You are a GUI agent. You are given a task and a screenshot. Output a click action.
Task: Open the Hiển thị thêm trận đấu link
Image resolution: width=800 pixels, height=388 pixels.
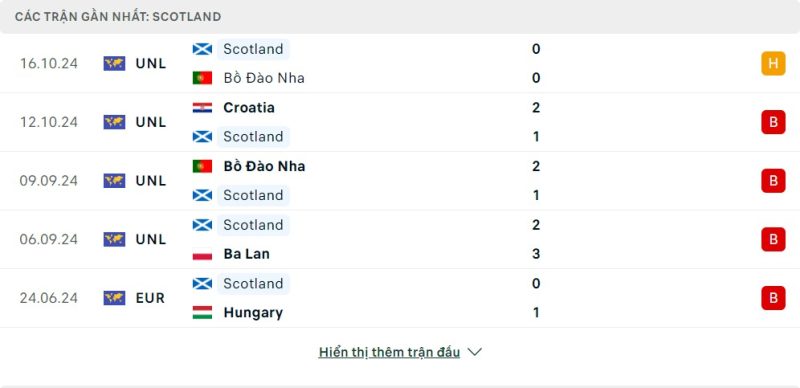coord(389,352)
